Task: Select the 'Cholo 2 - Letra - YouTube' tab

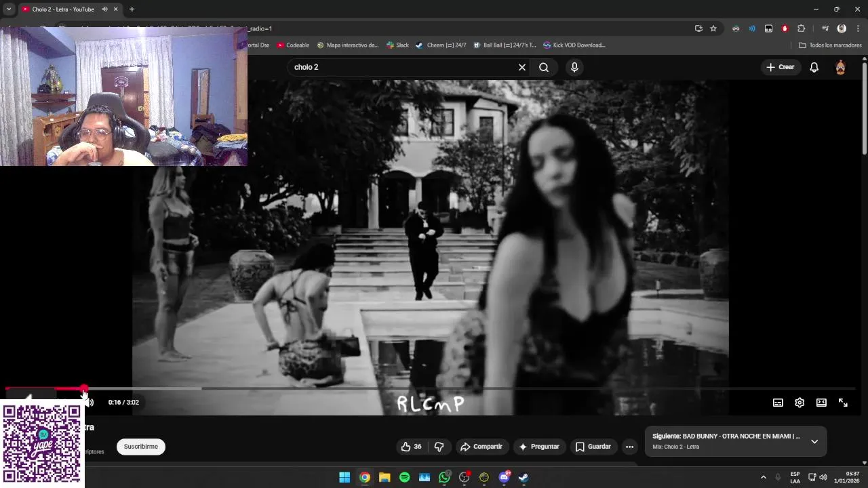Action: click(x=63, y=9)
